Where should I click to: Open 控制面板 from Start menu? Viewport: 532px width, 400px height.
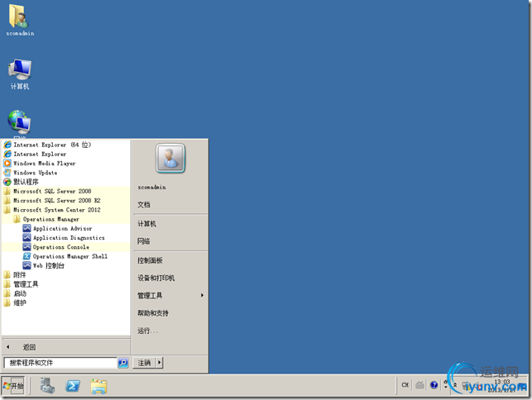coord(150,260)
